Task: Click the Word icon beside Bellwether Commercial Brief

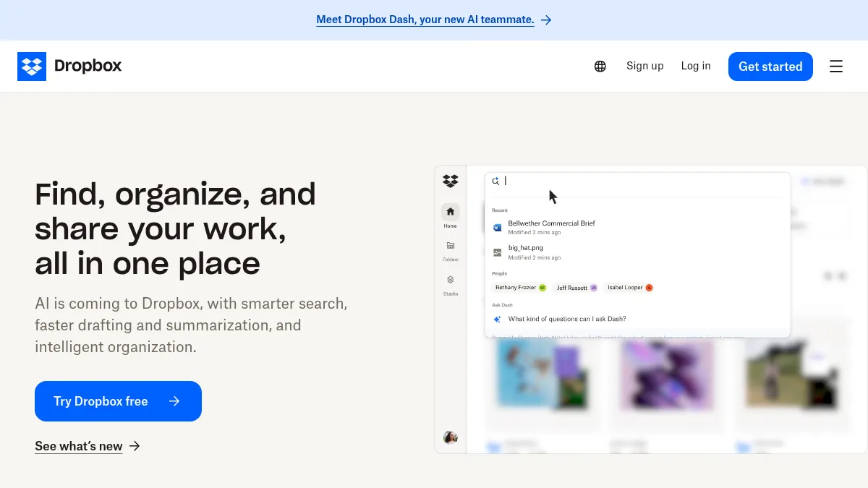Action: (497, 227)
